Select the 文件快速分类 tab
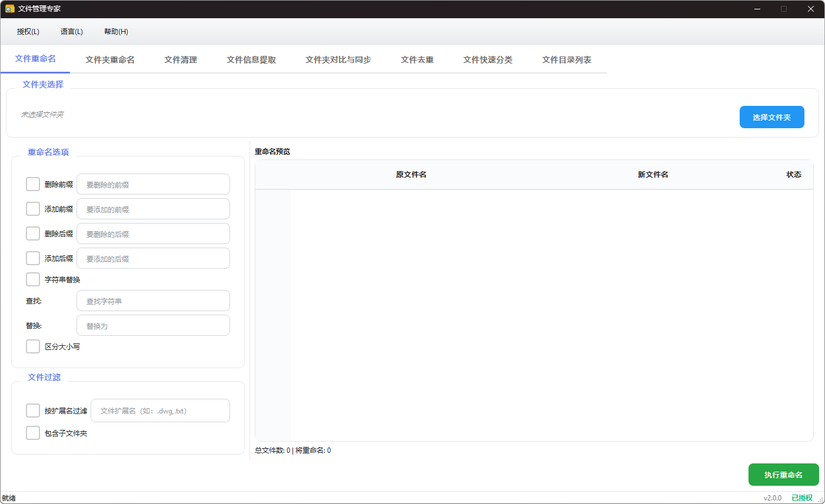This screenshot has width=825, height=504. point(488,59)
